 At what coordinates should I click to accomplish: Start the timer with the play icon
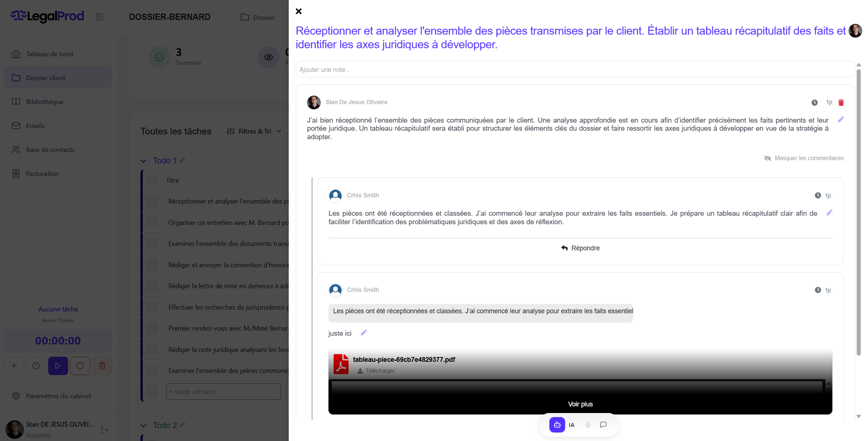coord(58,366)
